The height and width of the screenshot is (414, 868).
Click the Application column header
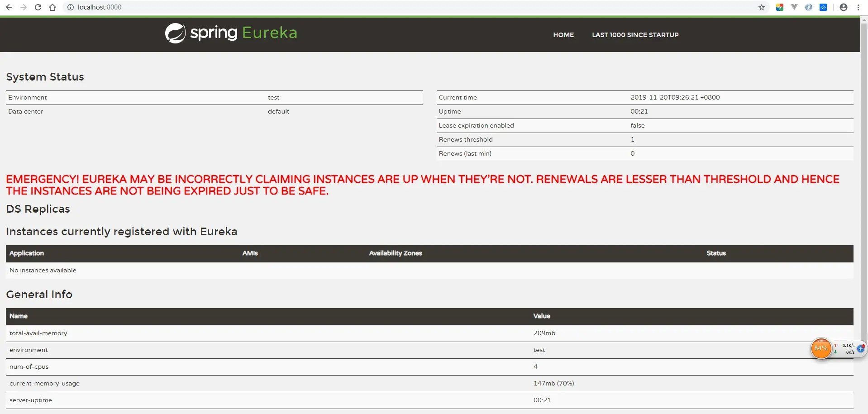point(27,253)
